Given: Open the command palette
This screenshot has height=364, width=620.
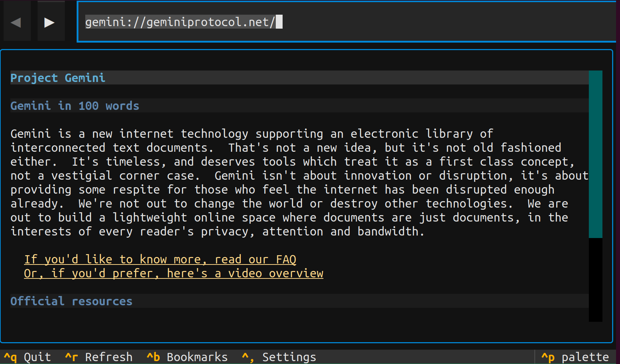Looking at the screenshot, I should [585, 357].
